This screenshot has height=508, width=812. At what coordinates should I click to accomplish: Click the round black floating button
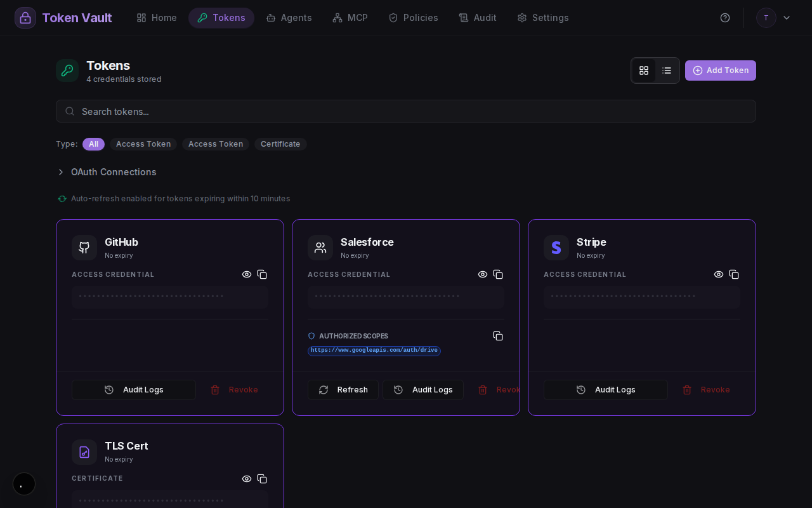[24, 484]
